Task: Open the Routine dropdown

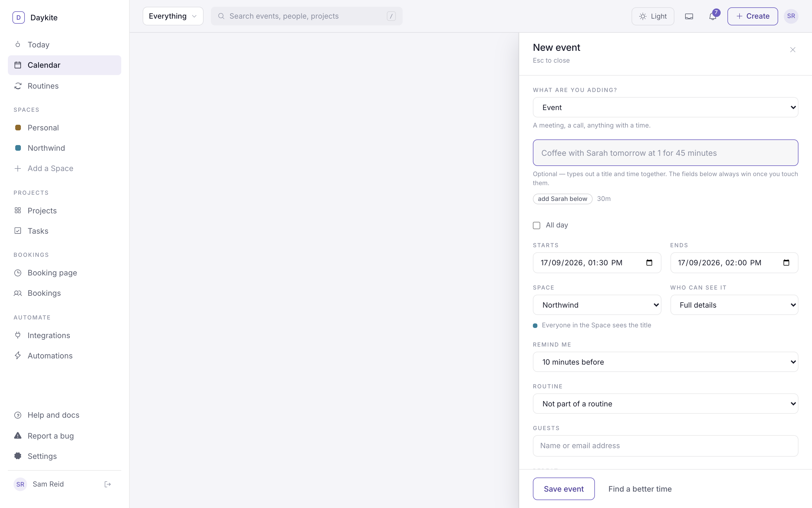Action: coord(665,404)
